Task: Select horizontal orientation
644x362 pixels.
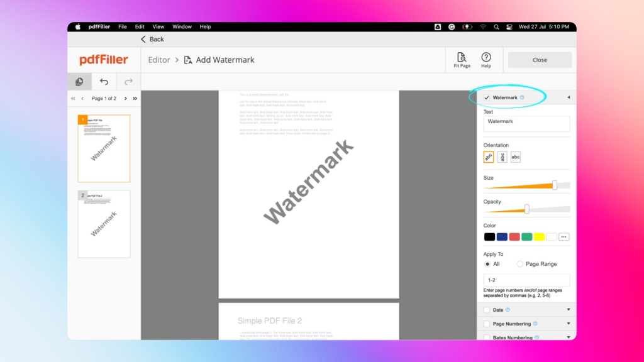Action: click(x=516, y=156)
